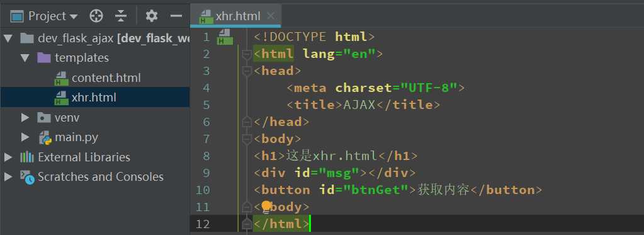Click the closing </html> tag on line 12
The image size is (644, 235).
(281, 224)
